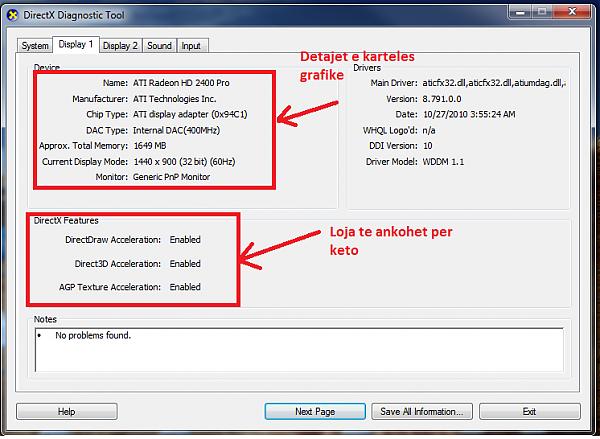Close the DirectX Diagnostic Tool window
Image resolution: width=600 pixels, height=439 pixels.
(x=572, y=12)
